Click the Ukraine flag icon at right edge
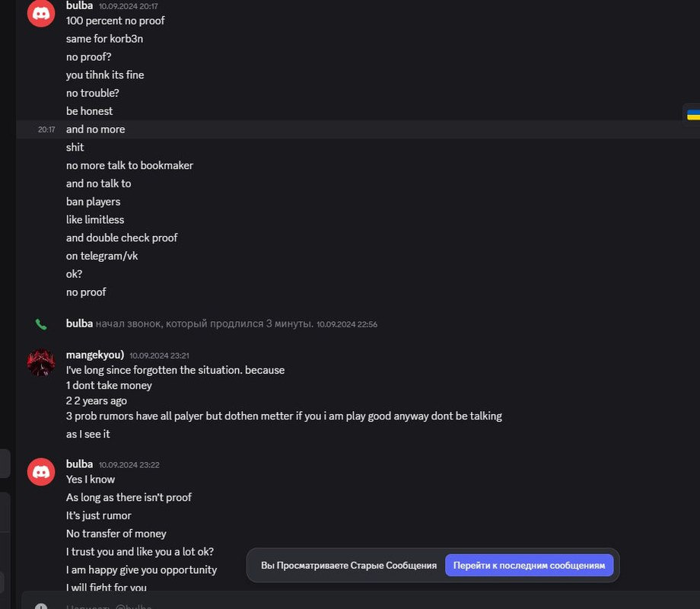This screenshot has width=700, height=609. 693,114
